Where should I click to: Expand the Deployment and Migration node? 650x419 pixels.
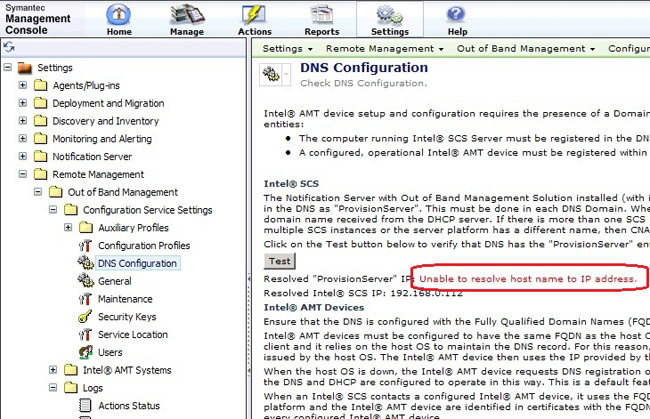click(23, 103)
